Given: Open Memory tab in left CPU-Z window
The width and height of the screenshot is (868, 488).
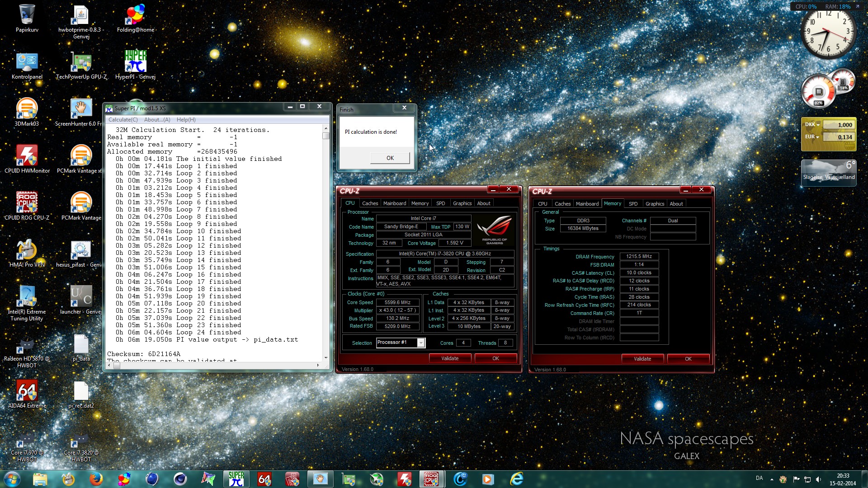Looking at the screenshot, I should (420, 203).
